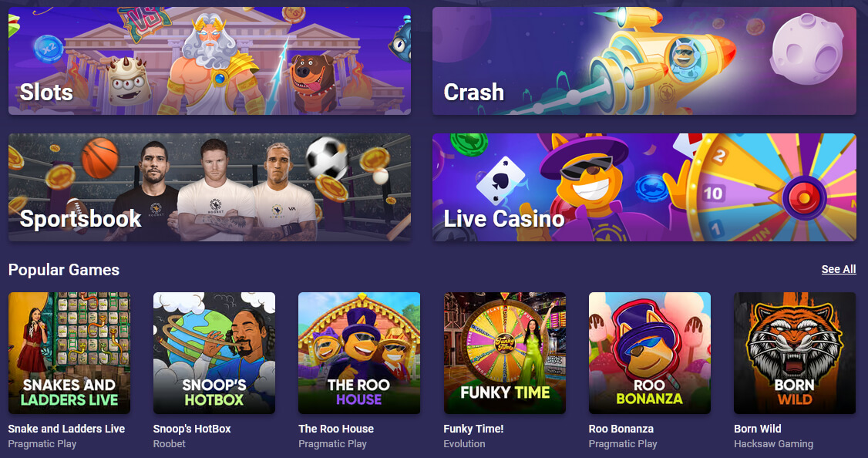Select Hacksaw Gaming provider label

point(773,443)
